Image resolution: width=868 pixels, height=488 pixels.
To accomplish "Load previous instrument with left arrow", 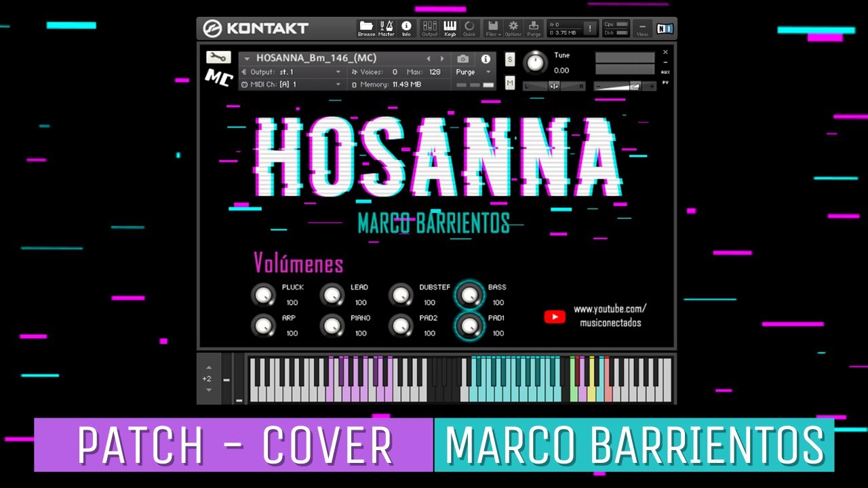I will 428,58.
